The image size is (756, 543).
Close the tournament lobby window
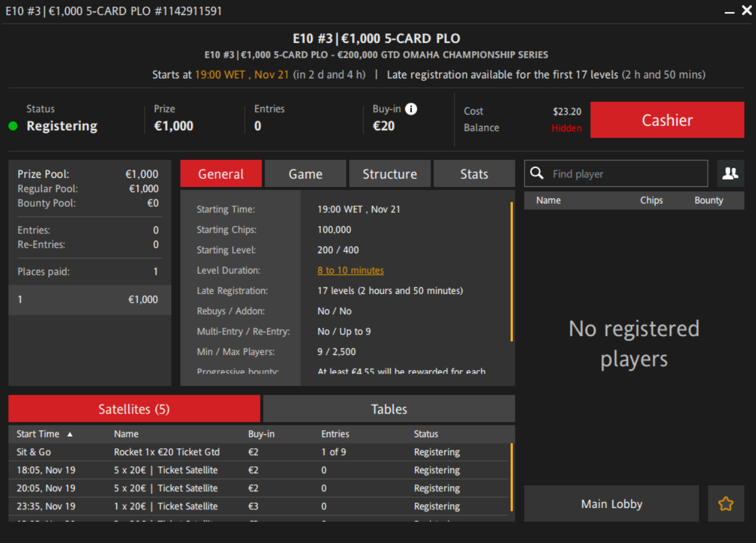tap(746, 11)
